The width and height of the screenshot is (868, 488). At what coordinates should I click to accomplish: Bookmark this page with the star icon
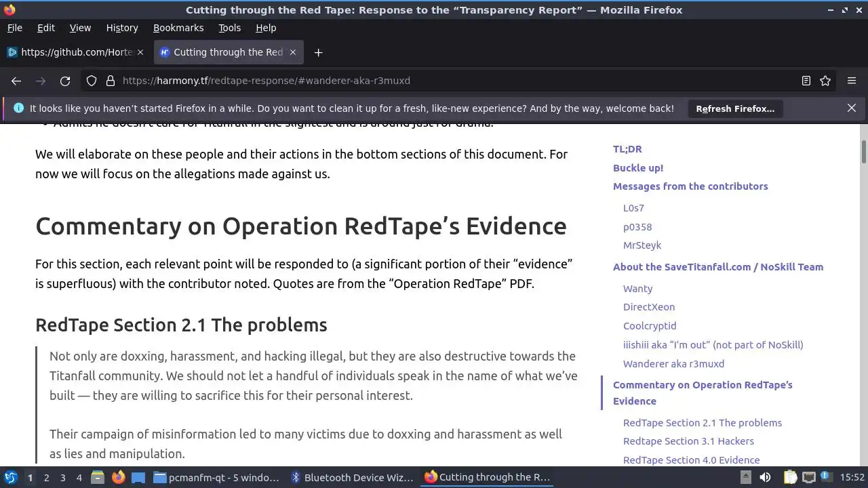click(x=825, y=81)
